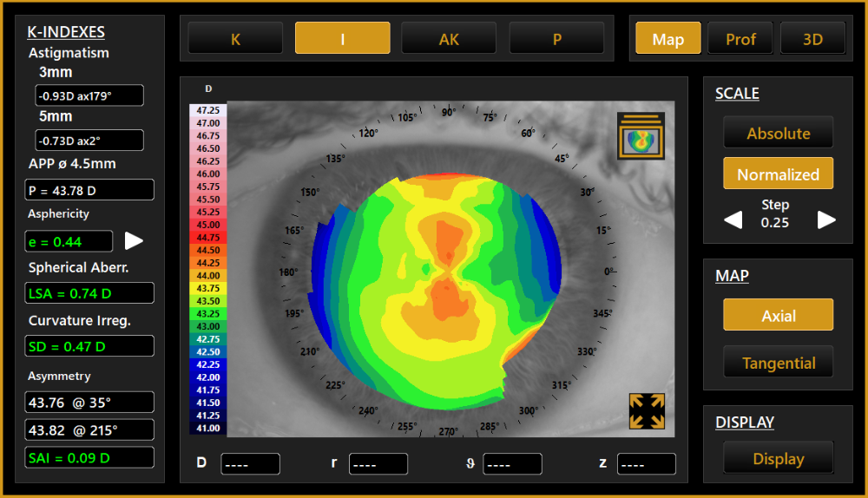The height and width of the screenshot is (498, 868).
Task: Open the Display options button
Action: pyautogui.click(x=778, y=459)
